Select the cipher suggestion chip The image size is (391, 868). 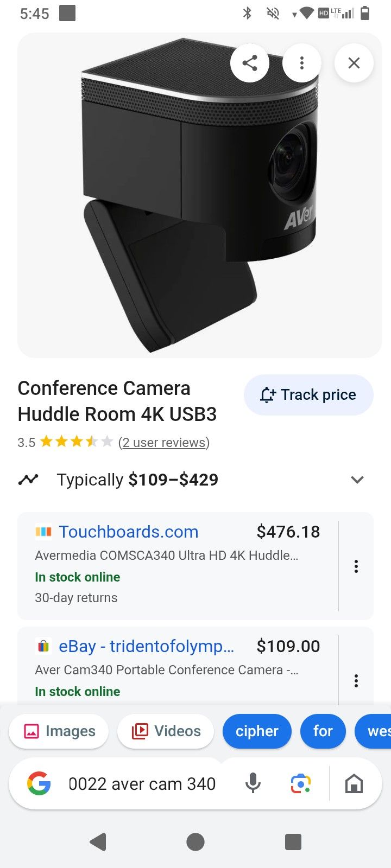coord(257,731)
